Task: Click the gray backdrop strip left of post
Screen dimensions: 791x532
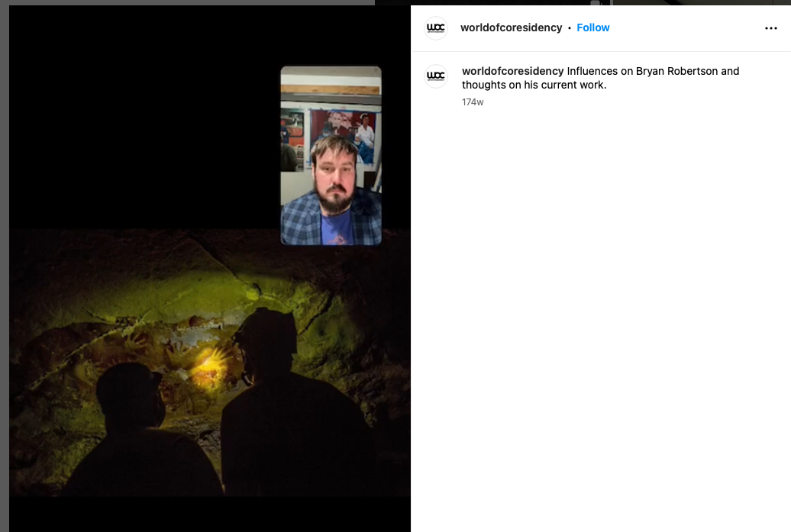Action: pos(4,267)
